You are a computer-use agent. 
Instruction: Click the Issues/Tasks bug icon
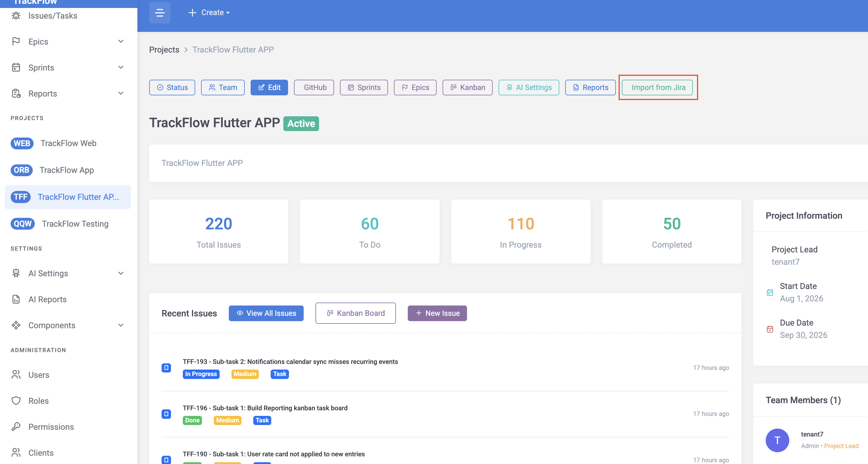16,16
